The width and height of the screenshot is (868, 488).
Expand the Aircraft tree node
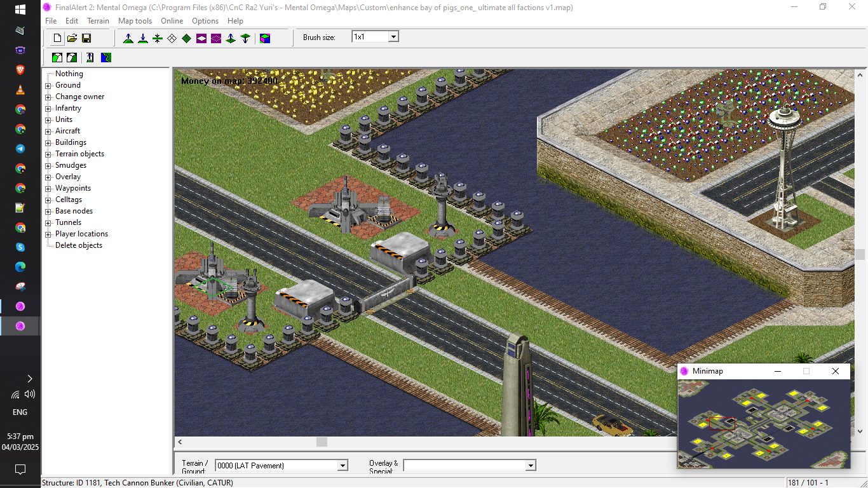pos(48,131)
